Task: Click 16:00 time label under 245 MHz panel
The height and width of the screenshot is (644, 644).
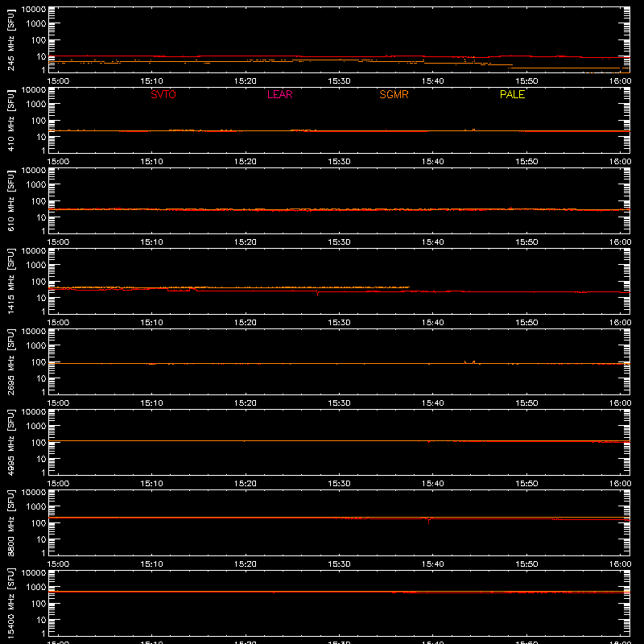Action: [620, 81]
